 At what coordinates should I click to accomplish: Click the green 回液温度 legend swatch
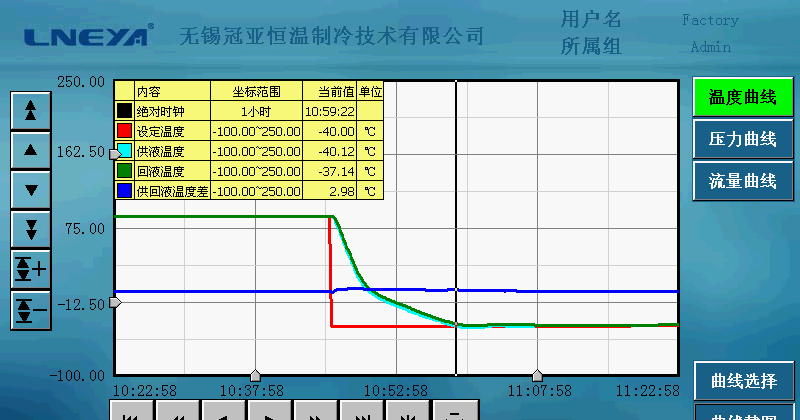point(124,171)
